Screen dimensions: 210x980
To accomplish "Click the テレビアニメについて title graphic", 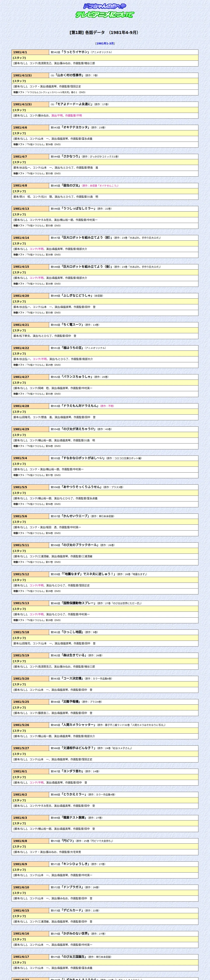I will pos(105,15).
